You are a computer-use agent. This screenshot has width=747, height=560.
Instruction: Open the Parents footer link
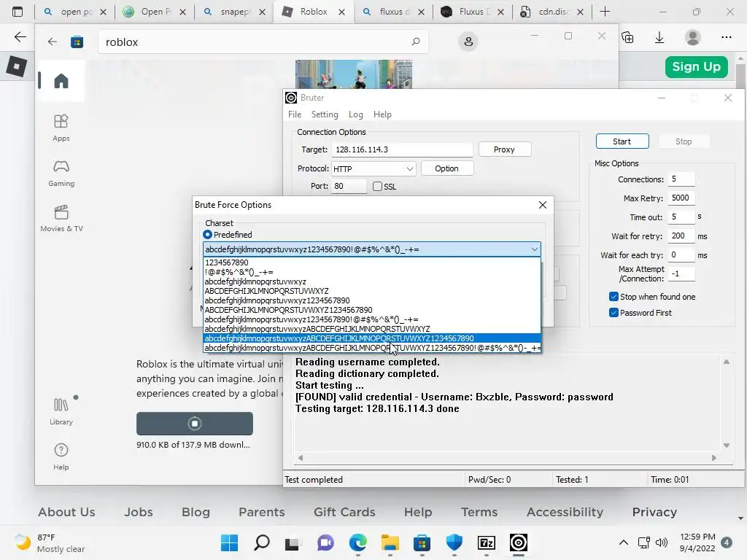262,512
